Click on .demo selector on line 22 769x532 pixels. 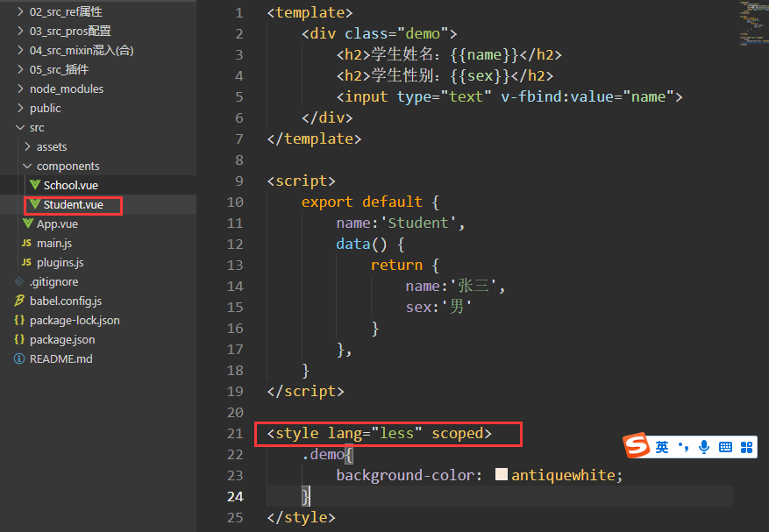click(x=324, y=455)
